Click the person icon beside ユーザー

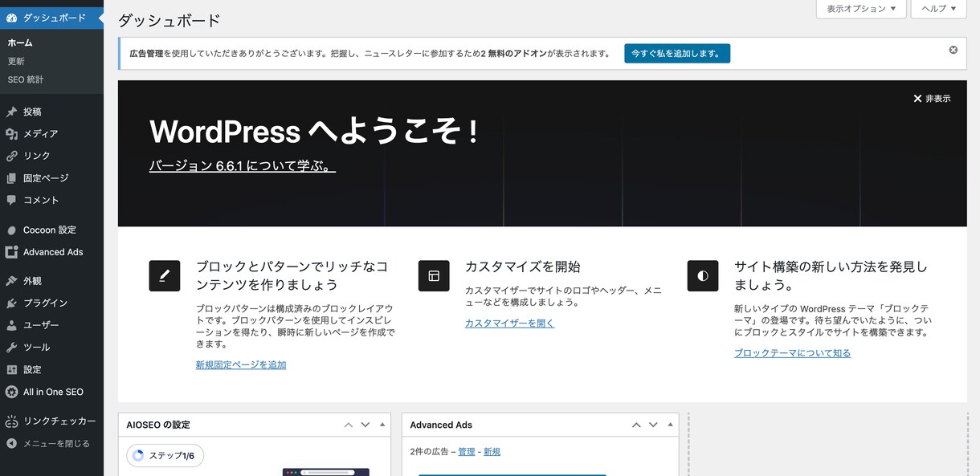11,325
